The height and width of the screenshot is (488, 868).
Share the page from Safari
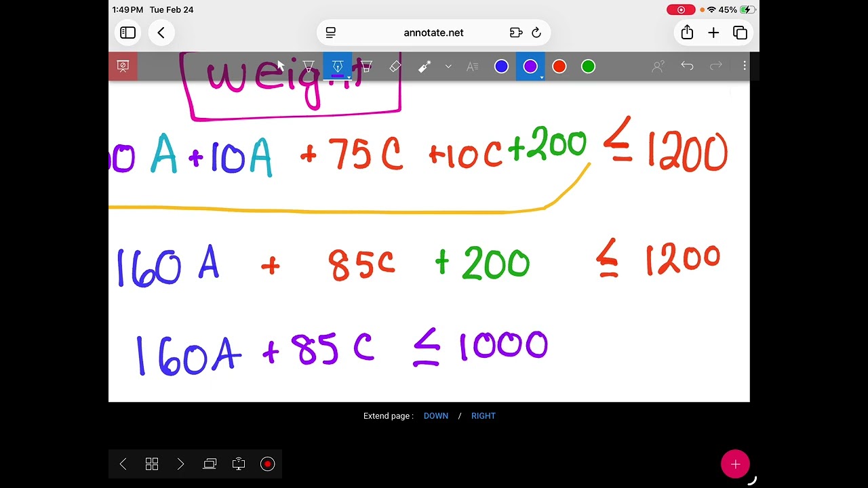(687, 33)
